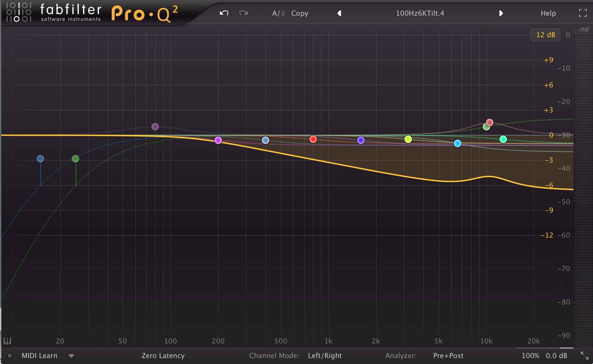This screenshot has width=593, height=364.
Task: Open Analyzer Pre+Post settings
Action: 448,356
